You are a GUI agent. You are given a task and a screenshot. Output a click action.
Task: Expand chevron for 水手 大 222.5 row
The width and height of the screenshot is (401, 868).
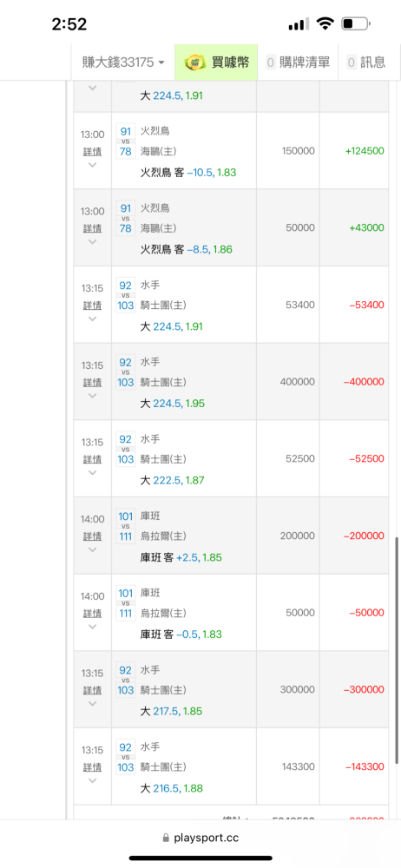[x=93, y=472]
